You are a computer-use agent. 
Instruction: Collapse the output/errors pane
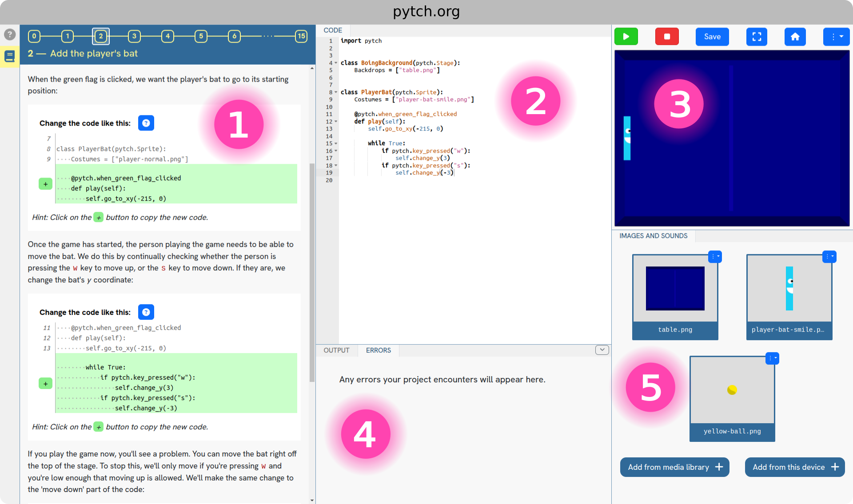coord(602,350)
